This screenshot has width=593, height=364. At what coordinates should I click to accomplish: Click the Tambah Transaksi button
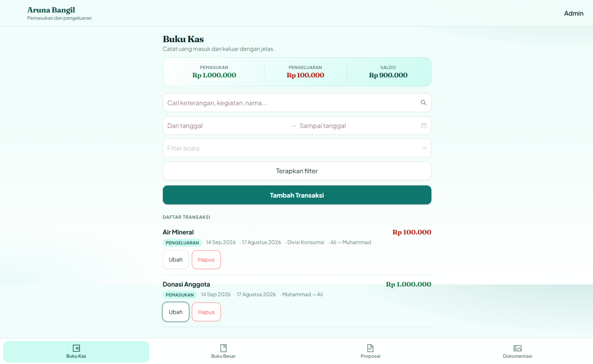297,195
